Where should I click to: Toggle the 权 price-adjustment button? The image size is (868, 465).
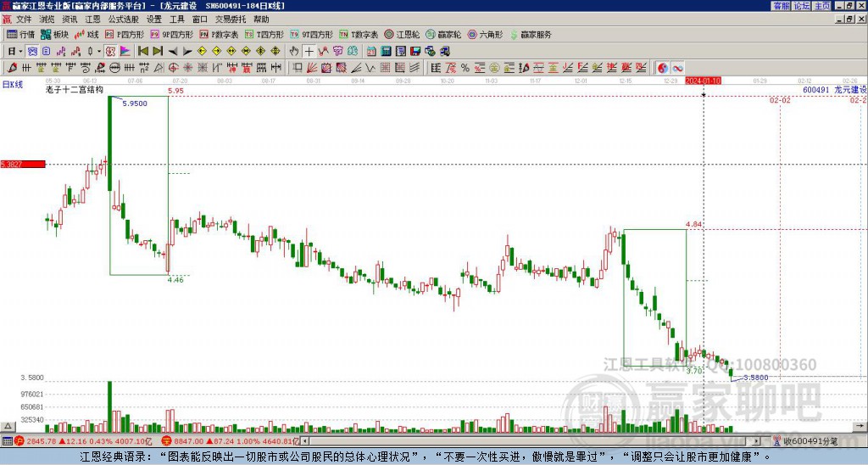coord(110,52)
